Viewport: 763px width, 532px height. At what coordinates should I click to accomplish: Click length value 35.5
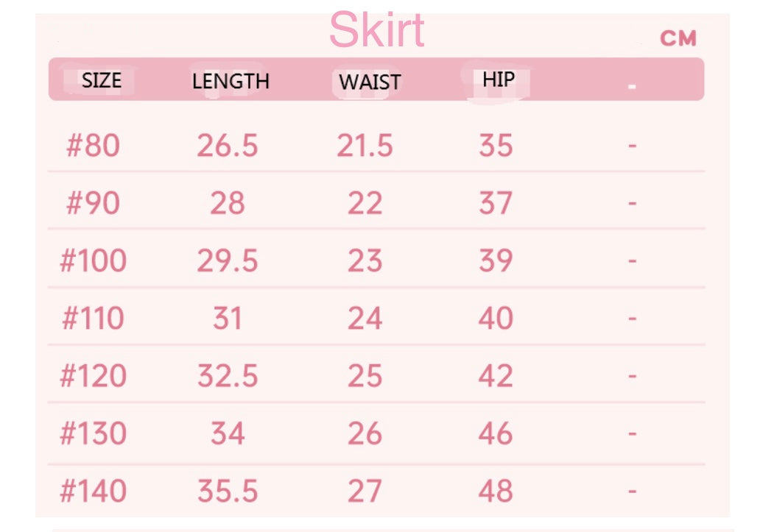[227, 491]
